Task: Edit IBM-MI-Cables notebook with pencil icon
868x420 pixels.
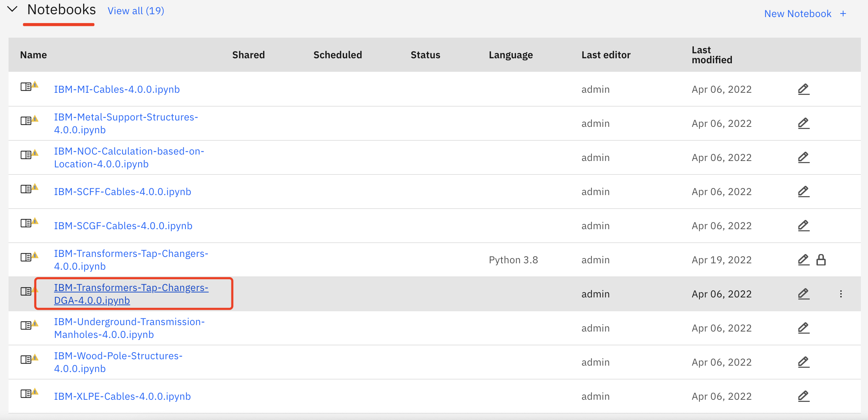Action: [x=803, y=89]
